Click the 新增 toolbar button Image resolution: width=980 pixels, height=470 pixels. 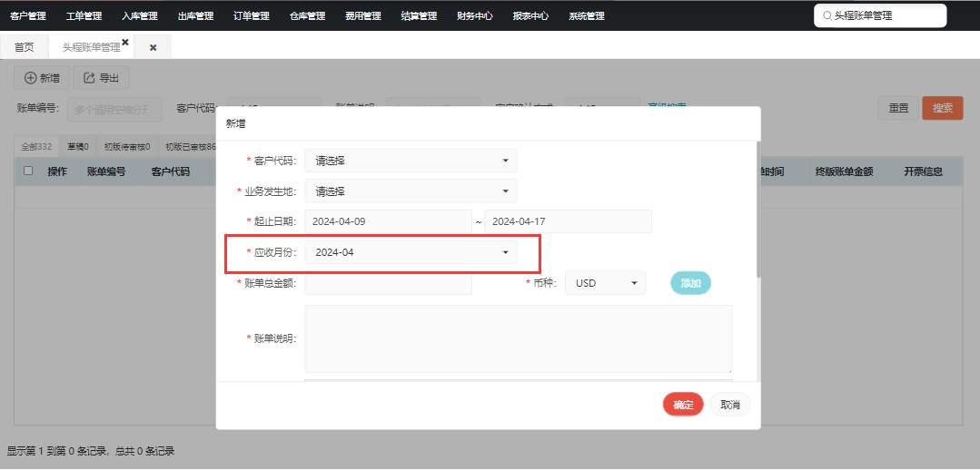42,78
